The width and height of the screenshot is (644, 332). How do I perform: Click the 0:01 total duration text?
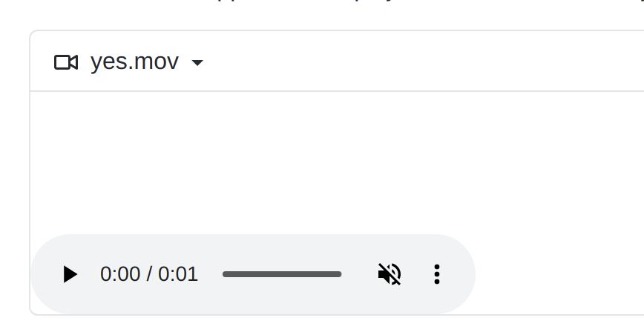click(178, 274)
